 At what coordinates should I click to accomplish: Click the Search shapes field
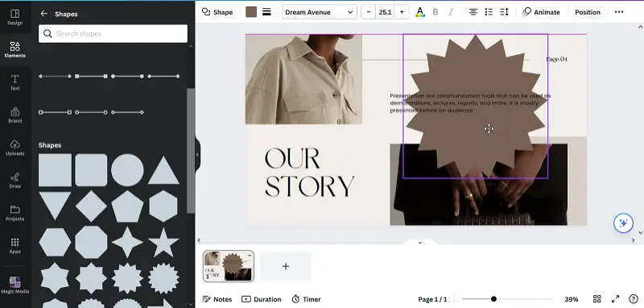coord(113,34)
